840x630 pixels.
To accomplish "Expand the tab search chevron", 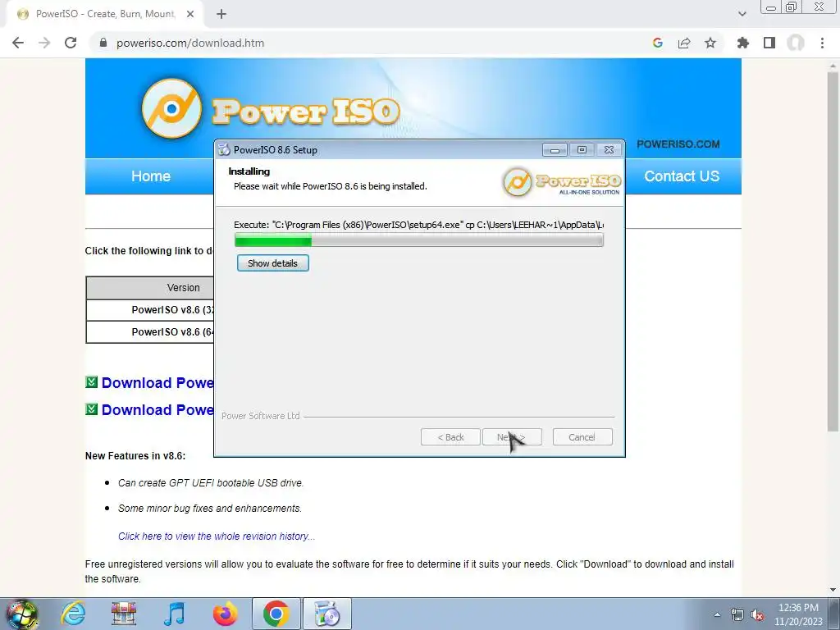I will (x=742, y=15).
